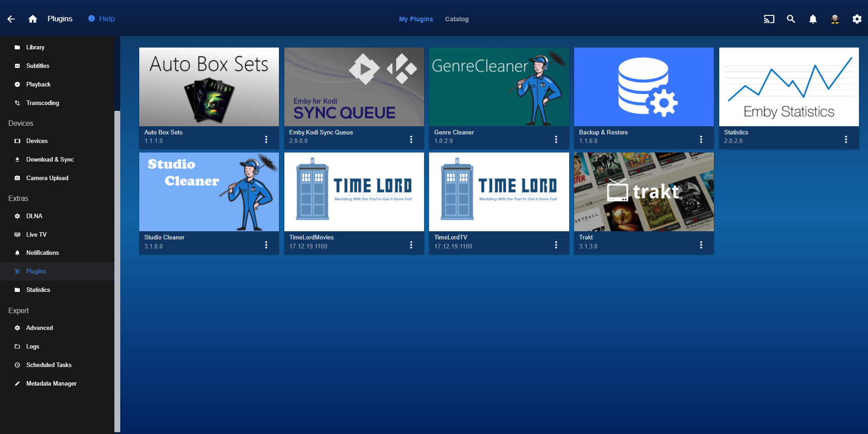Click the Library folder icon
The width and height of the screenshot is (868, 434).
[17, 47]
